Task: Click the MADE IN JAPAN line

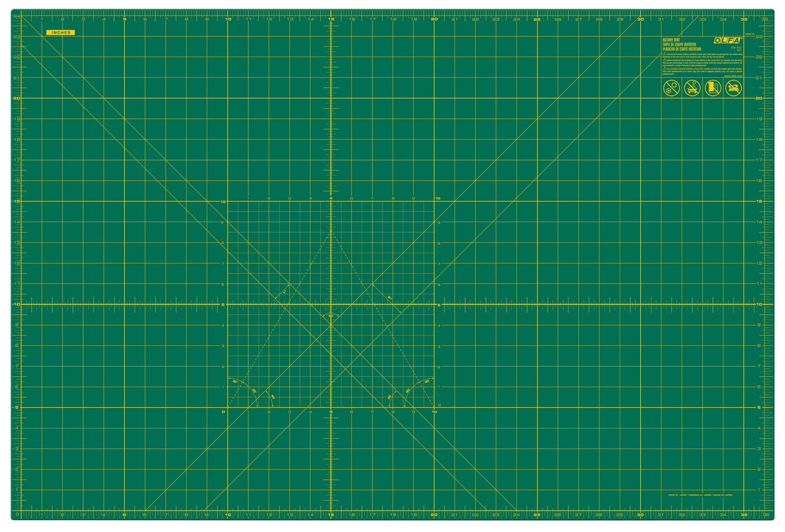Action: point(700,495)
